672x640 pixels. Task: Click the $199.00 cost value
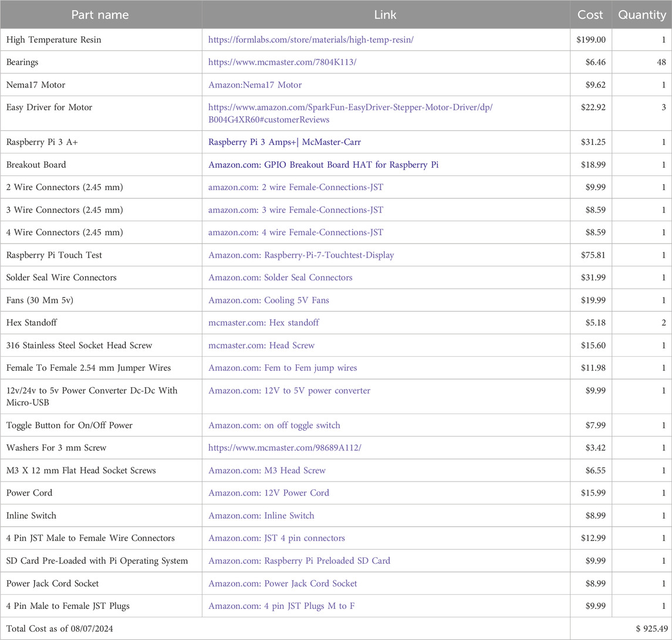[x=591, y=40]
